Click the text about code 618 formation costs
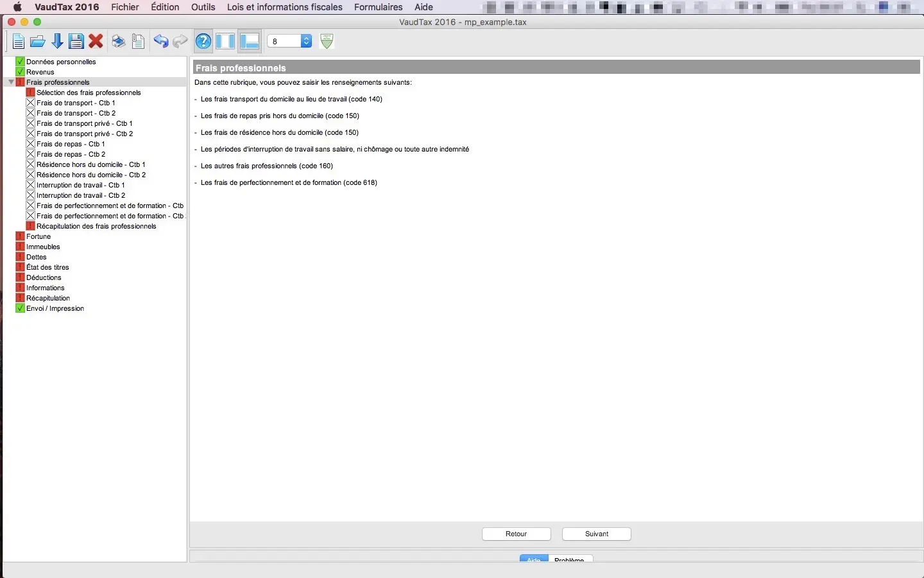924x578 pixels. [289, 182]
